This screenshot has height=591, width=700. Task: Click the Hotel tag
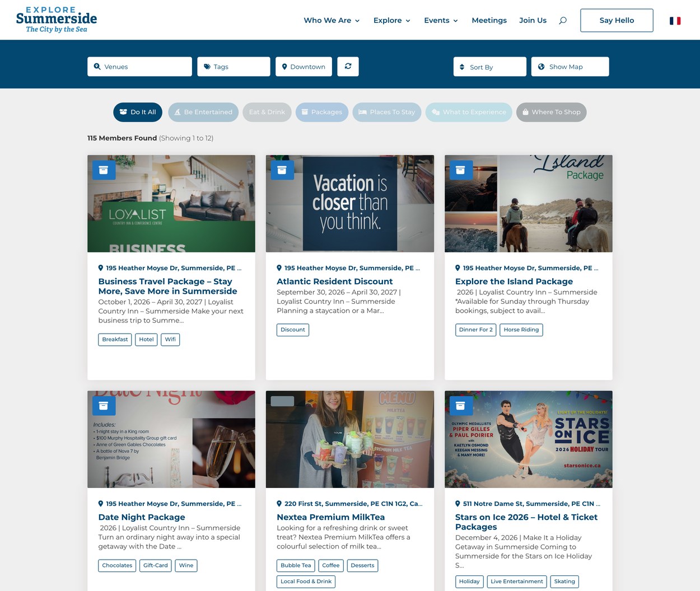pos(146,339)
